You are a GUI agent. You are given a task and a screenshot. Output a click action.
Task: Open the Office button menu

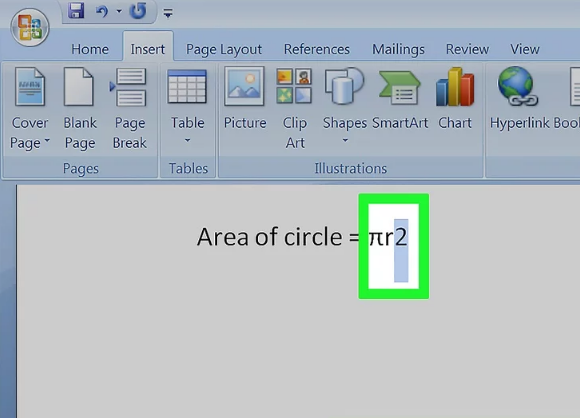click(30, 27)
